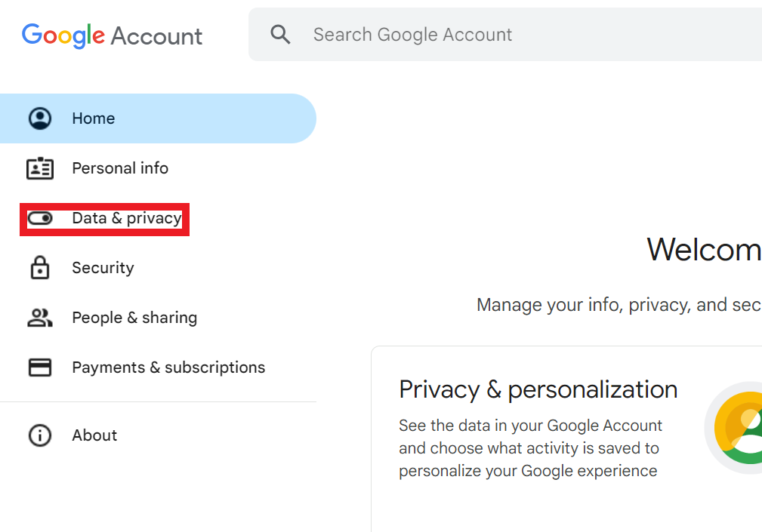The height and width of the screenshot is (532, 762).
Task: Click the Personal info badge icon
Action: (x=39, y=168)
